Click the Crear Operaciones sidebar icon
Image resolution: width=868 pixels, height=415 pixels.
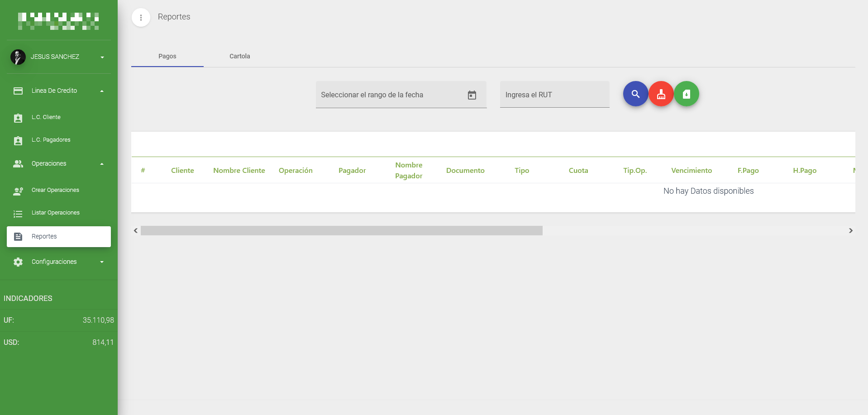point(18,191)
